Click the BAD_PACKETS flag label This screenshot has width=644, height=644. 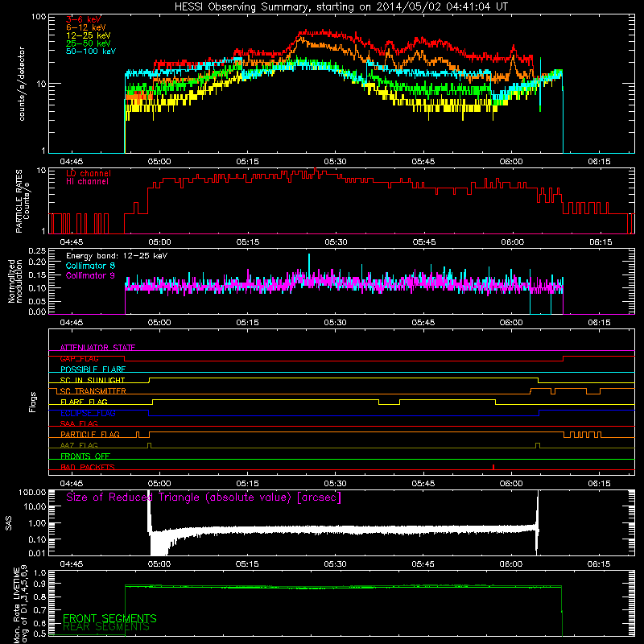tap(88, 467)
